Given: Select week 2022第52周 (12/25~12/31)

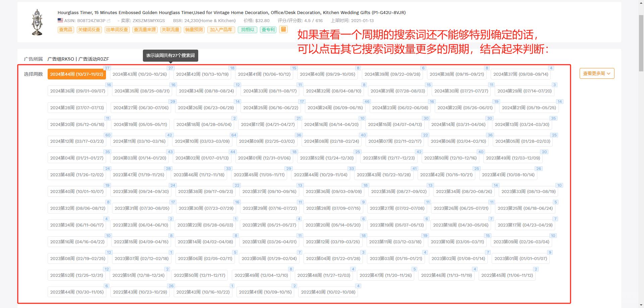Looking at the screenshot, I should (x=76, y=275).
